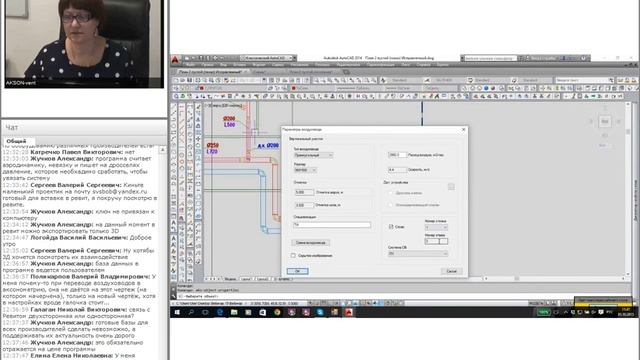Click Open file icon in standard toolbar
The image size is (640, 360).
pyautogui.click(x=183, y=80)
